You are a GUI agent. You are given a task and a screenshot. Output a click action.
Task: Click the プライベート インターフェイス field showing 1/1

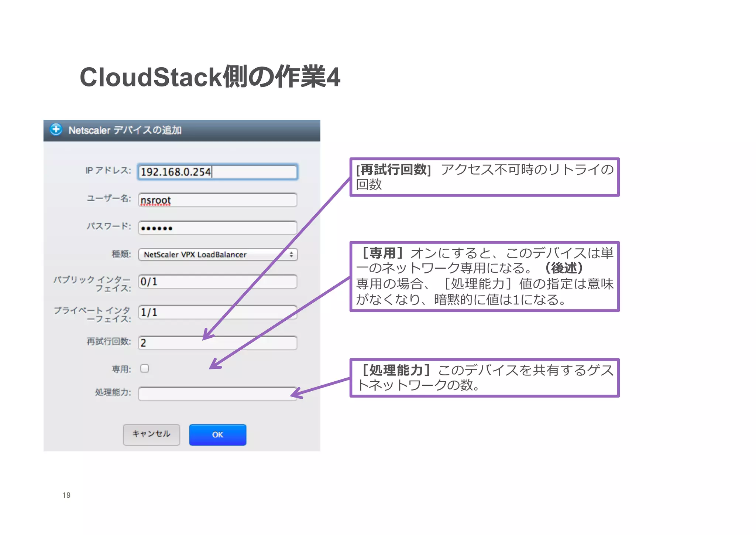pyautogui.click(x=217, y=313)
